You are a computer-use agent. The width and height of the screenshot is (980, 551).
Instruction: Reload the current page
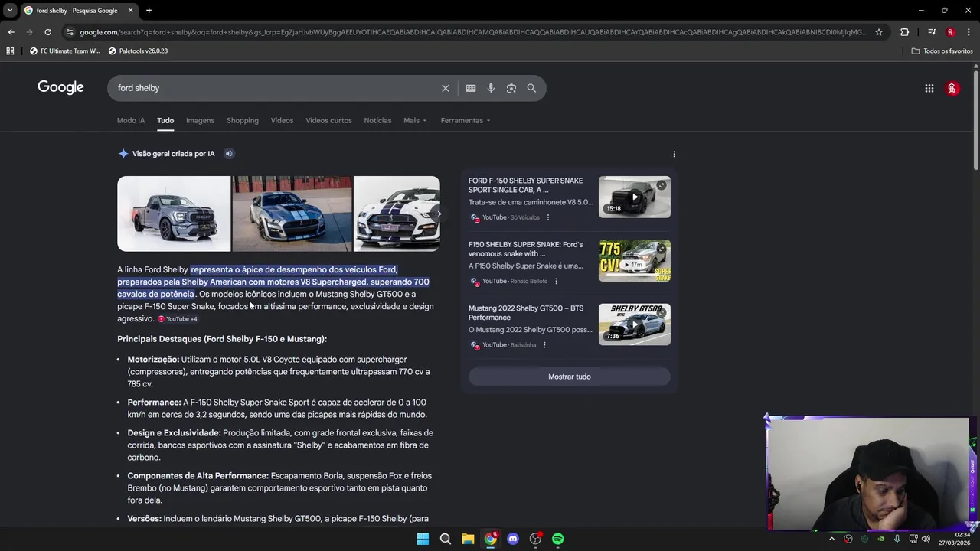coord(47,32)
